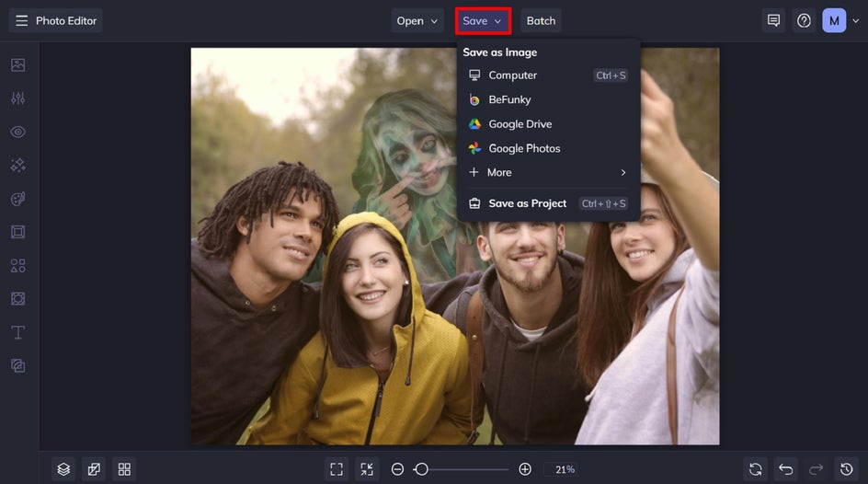Open the Artsy palette icon in sidebar

coord(17,199)
